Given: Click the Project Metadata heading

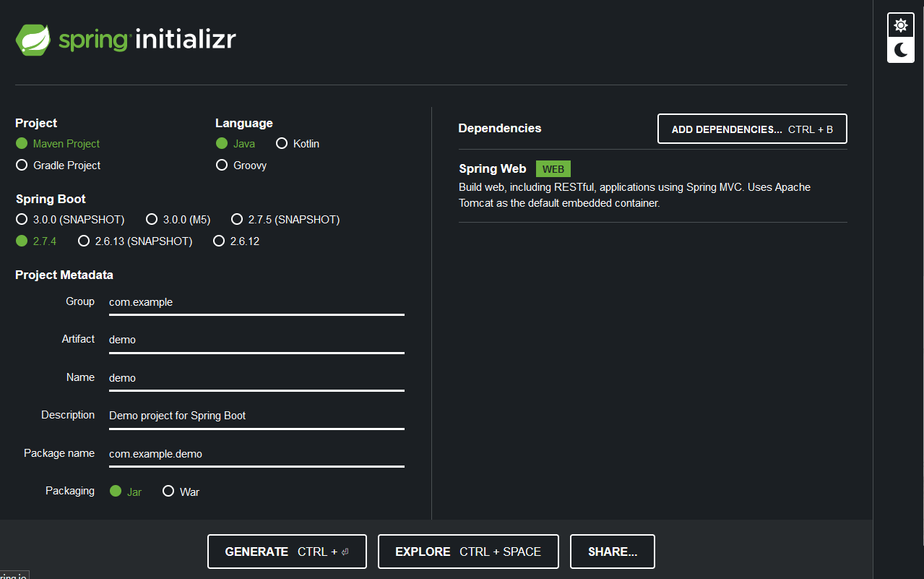Looking at the screenshot, I should pos(64,275).
